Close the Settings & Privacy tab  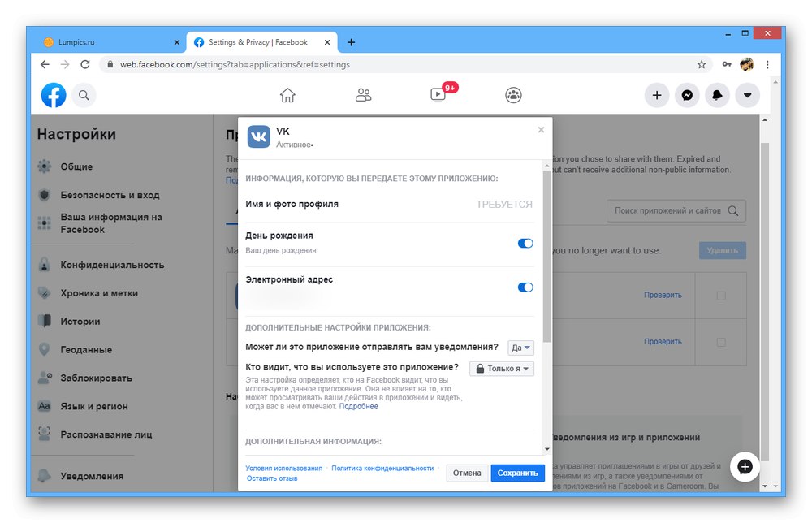(327, 42)
